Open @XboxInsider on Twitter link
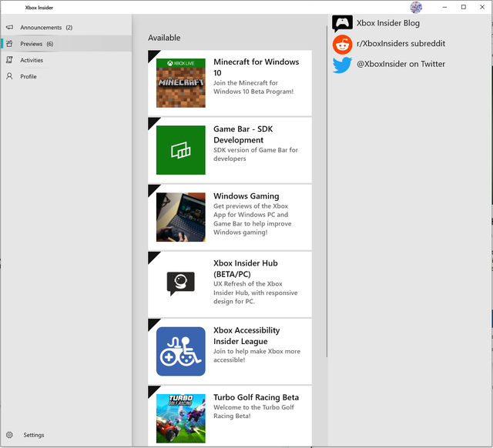The image size is (493, 448). pyautogui.click(x=401, y=64)
